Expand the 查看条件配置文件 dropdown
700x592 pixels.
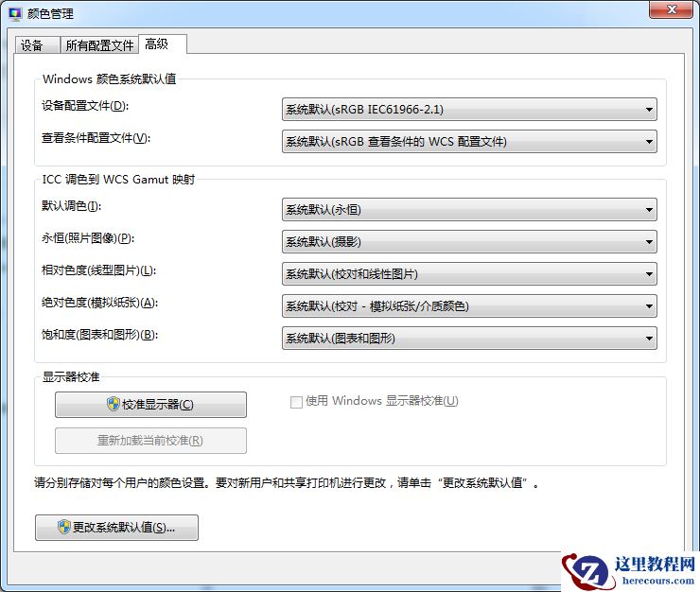pyautogui.click(x=469, y=142)
